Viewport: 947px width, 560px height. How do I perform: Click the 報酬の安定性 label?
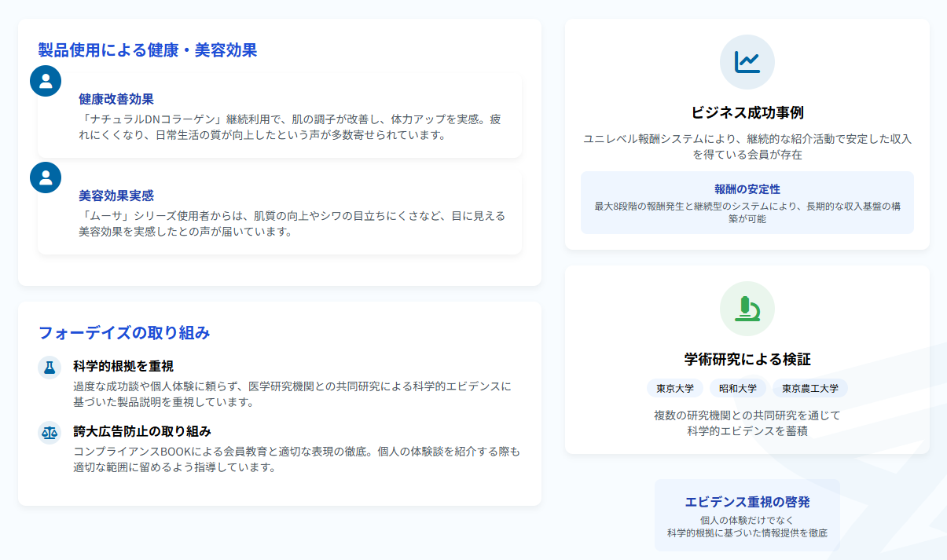(747, 189)
